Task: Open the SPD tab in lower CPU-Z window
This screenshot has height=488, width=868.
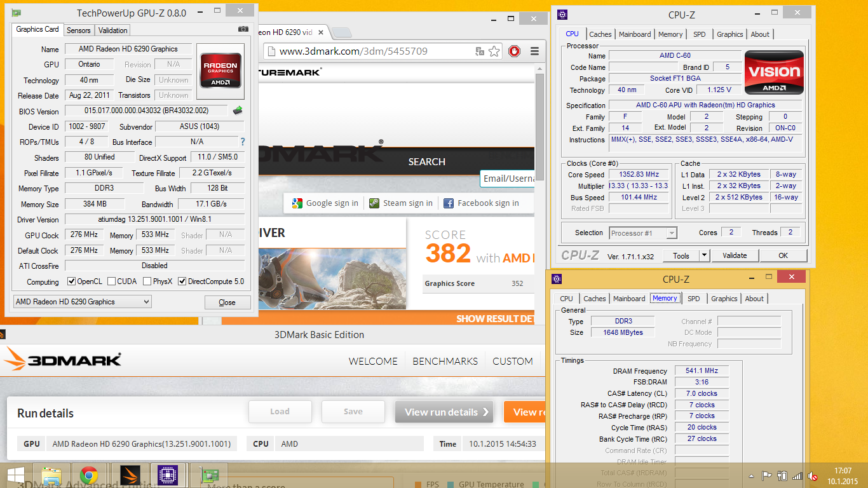Action: click(x=694, y=299)
